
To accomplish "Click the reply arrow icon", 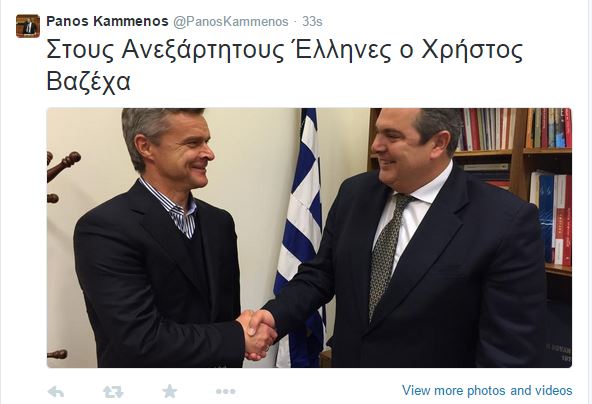I will [x=56, y=392].
